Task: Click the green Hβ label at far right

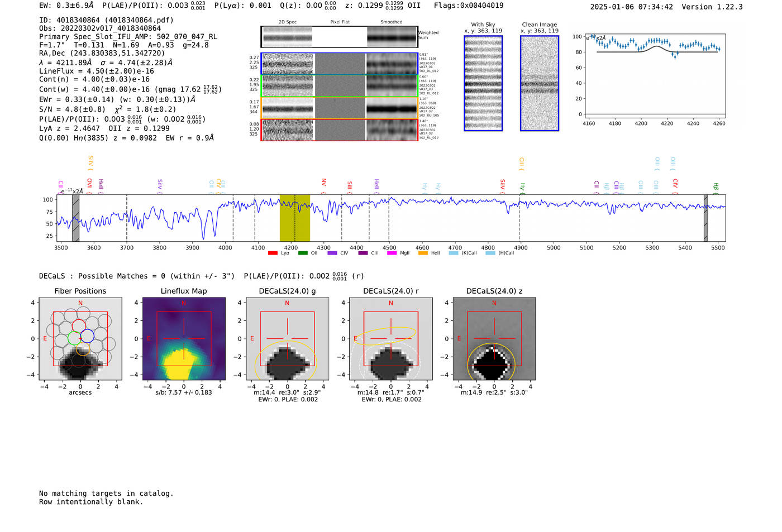Action: (x=716, y=187)
